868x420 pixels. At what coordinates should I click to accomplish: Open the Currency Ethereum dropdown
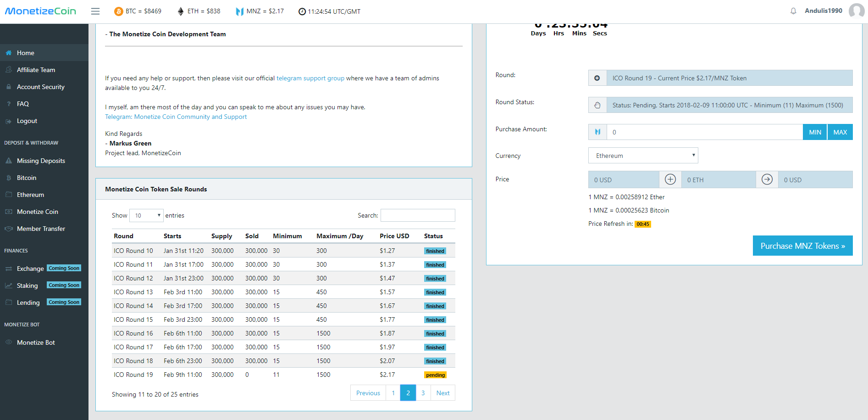(x=643, y=156)
